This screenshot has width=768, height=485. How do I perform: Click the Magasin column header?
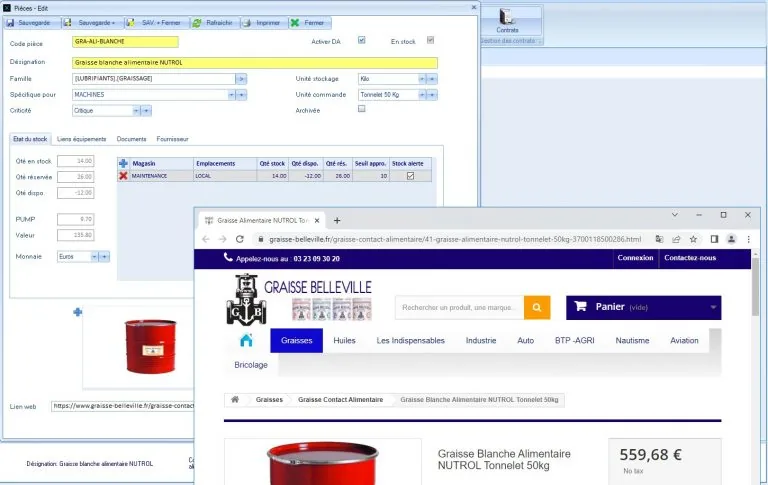pos(162,164)
